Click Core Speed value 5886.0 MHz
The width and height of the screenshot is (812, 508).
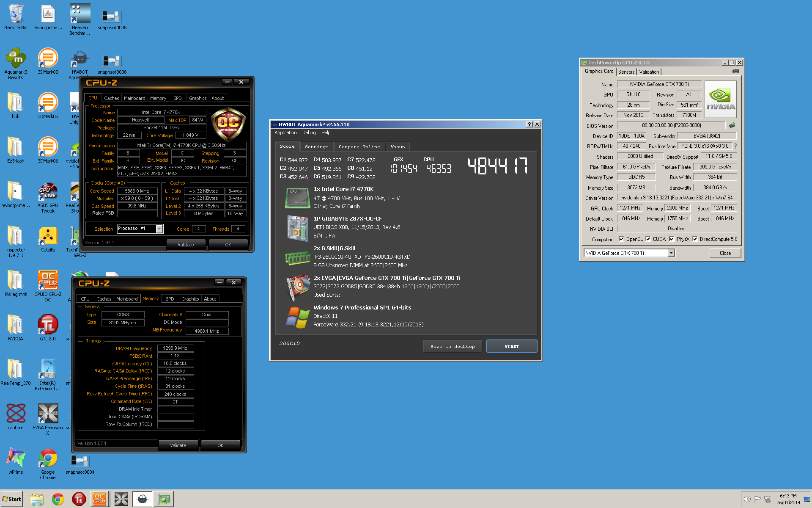tap(137, 191)
